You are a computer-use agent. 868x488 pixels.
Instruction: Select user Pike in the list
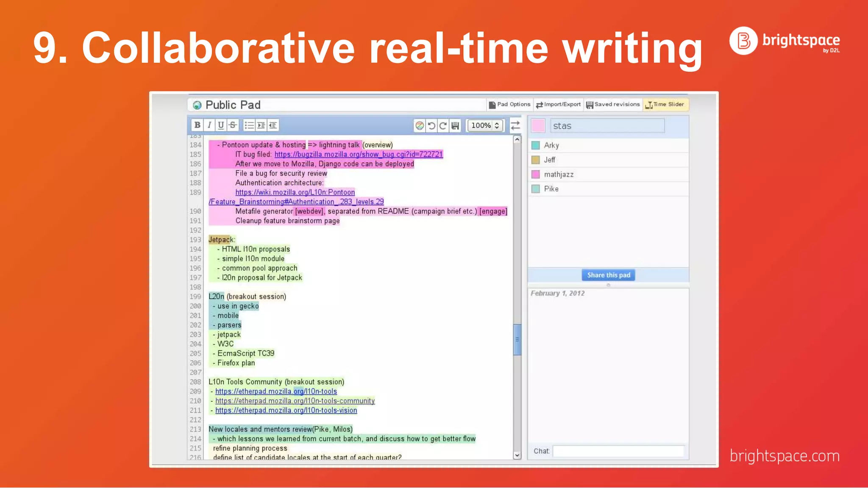click(x=608, y=189)
